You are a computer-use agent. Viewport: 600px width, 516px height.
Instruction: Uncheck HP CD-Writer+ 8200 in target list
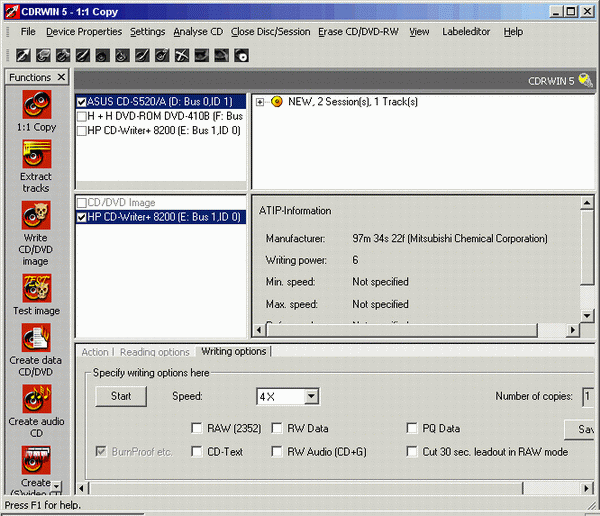click(x=82, y=217)
